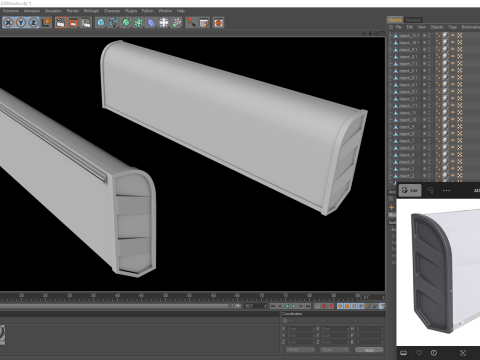The width and height of the screenshot is (480, 360).
Task: Expand the object_8 tree row
Action: click(x=391, y=134)
